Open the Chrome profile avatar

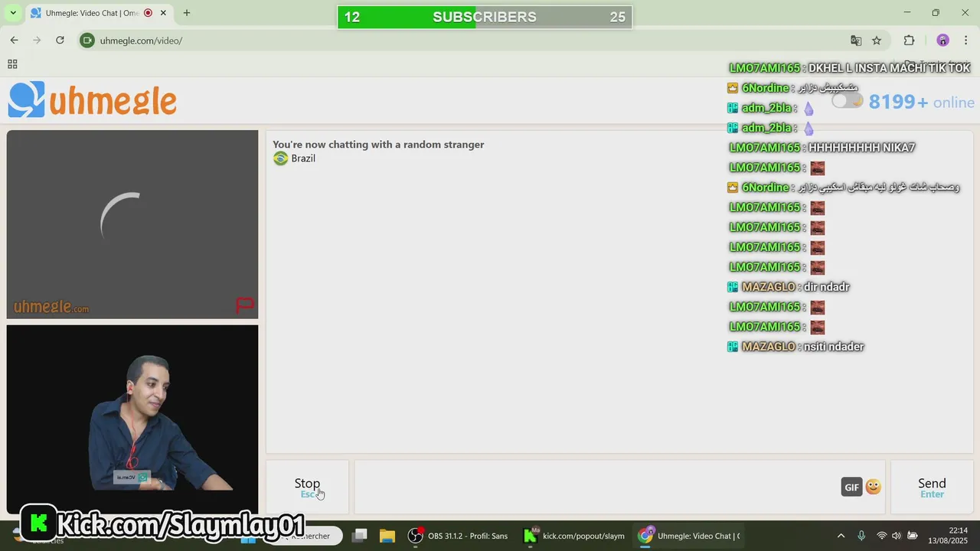(942, 41)
